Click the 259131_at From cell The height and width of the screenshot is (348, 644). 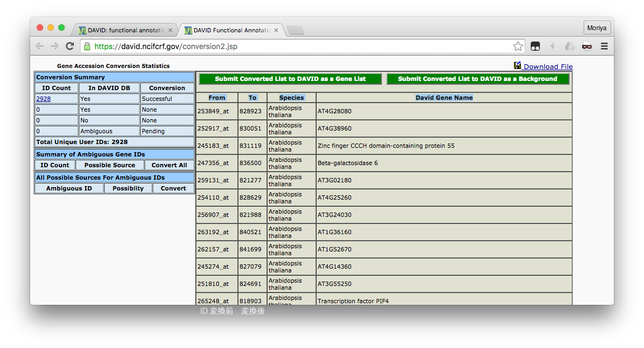(x=217, y=180)
